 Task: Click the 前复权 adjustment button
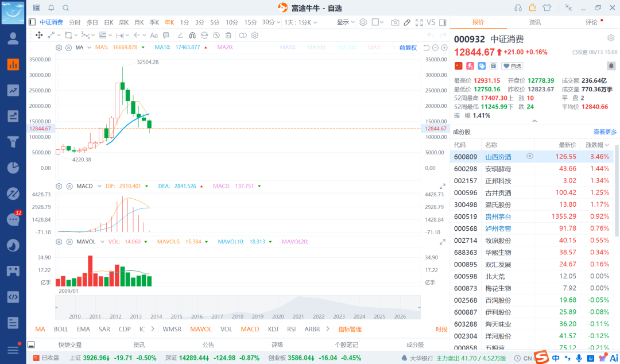408,48
